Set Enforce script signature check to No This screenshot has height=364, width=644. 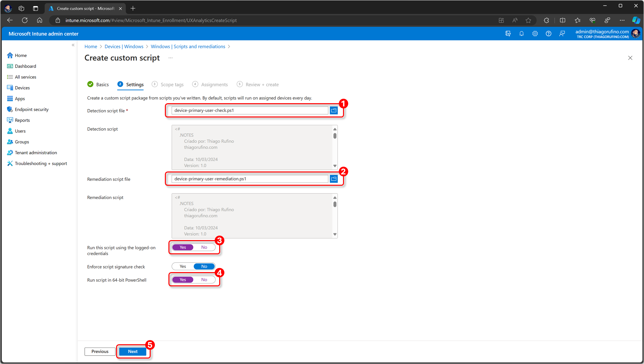click(x=204, y=266)
